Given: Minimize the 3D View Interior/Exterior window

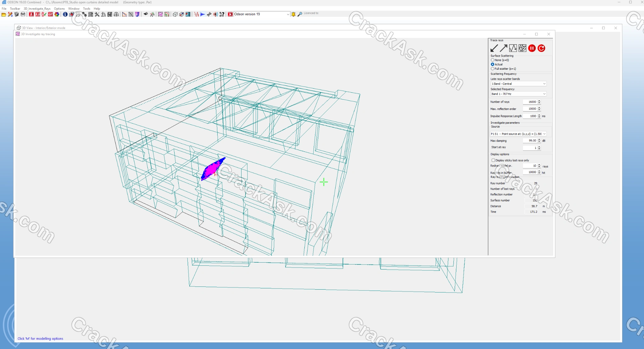Looking at the screenshot, I should [x=591, y=28].
